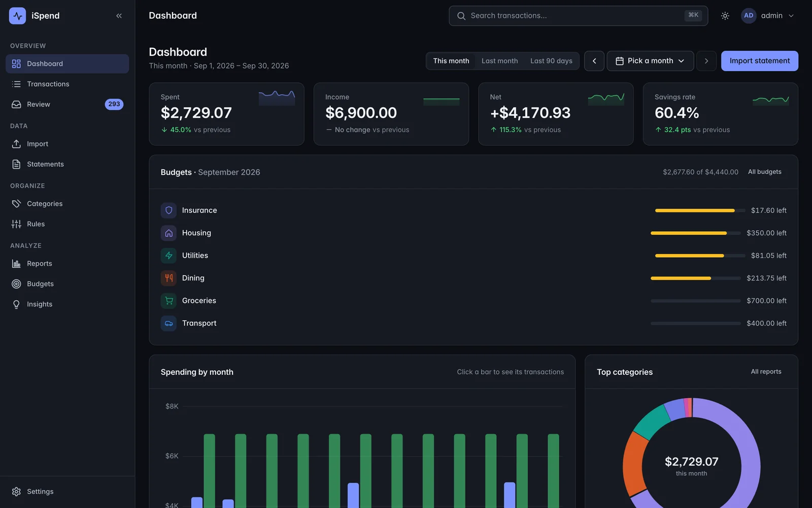Open the Settings gear icon
The image size is (812, 508).
coord(16,492)
